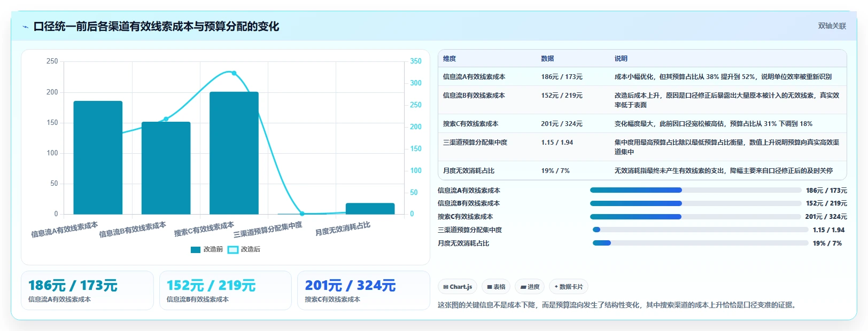Click right axis tick 350

[x=416, y=61]
